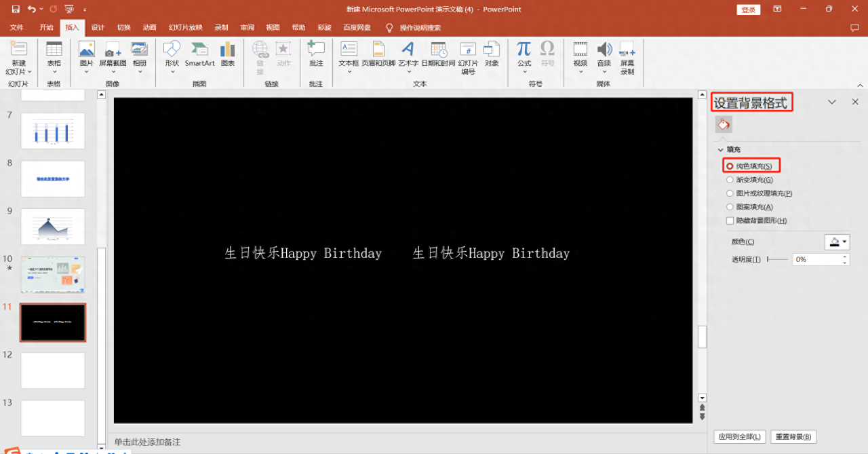868x454 pixels.
Task: Switch to the 设计 ribbon tab
Action: pos(97,27)
